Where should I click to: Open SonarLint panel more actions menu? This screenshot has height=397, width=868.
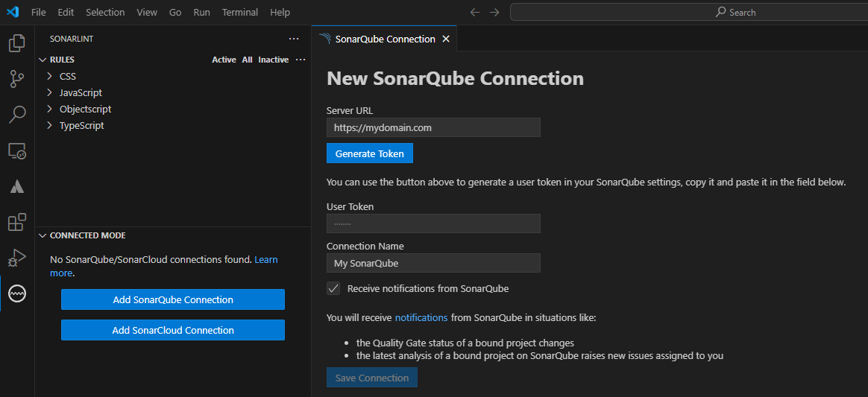294,39
